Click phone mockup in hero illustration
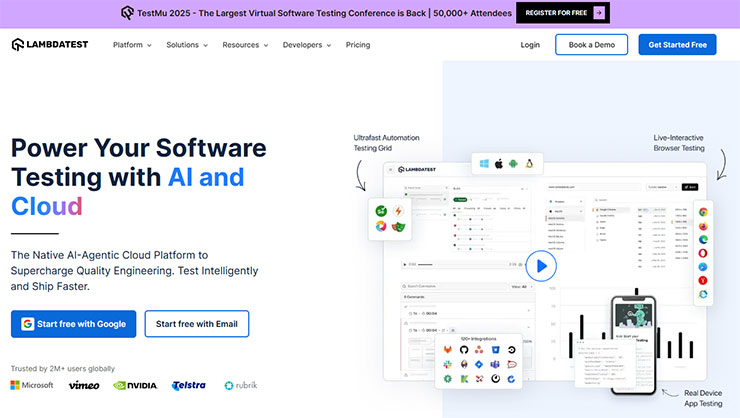Image resolution: width=740 pixels, height=418 pixels. coord(633,345)
